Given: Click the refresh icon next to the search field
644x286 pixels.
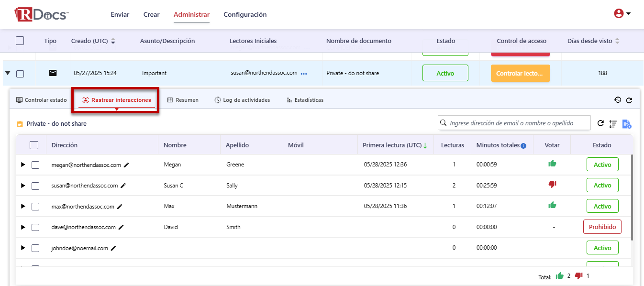Looking at the screenshot, I should (x=600, y=123).
